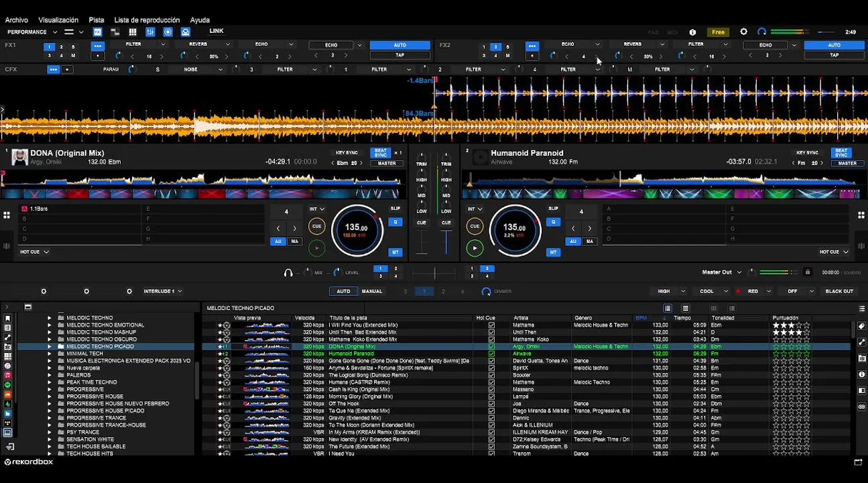This screenshot has height=483, width=868.
Task: Toggle deck 1 KEY SYNC
Action: 347,152
